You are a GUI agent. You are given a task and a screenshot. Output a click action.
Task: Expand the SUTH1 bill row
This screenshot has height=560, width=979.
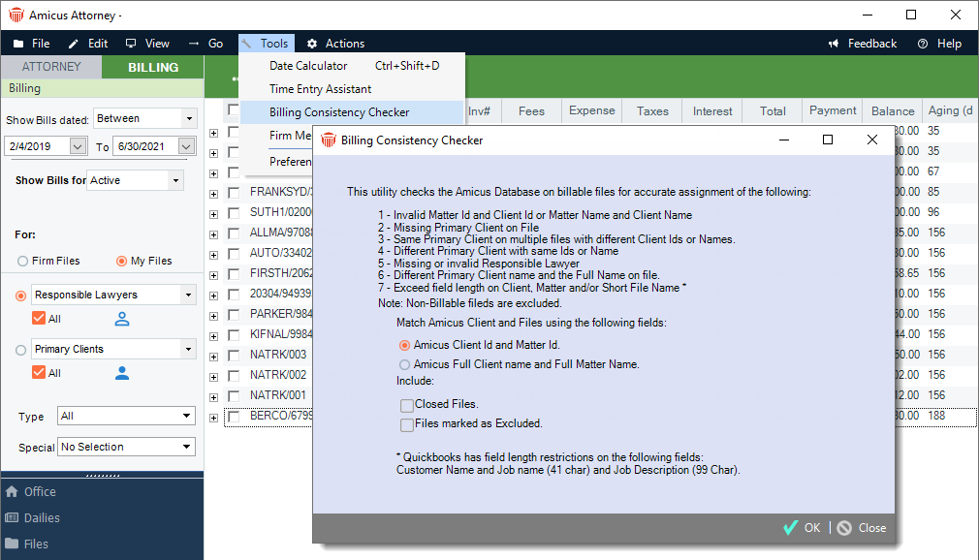pos(213,214)
